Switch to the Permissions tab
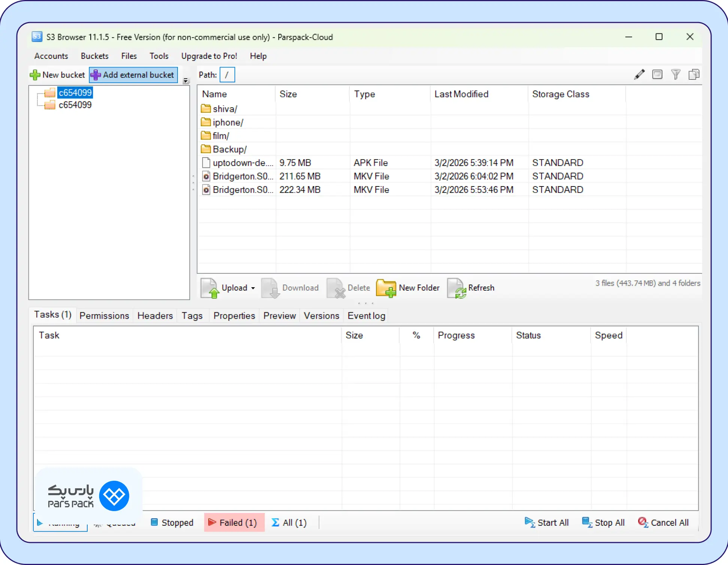This screenshot has width=728, height=565. click(x=104, y=316)
